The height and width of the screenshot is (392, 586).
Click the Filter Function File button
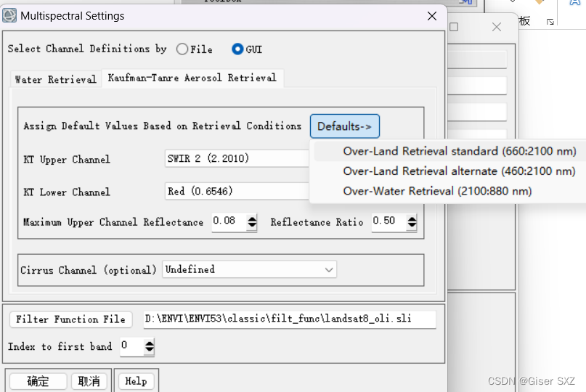click(70, 319)
